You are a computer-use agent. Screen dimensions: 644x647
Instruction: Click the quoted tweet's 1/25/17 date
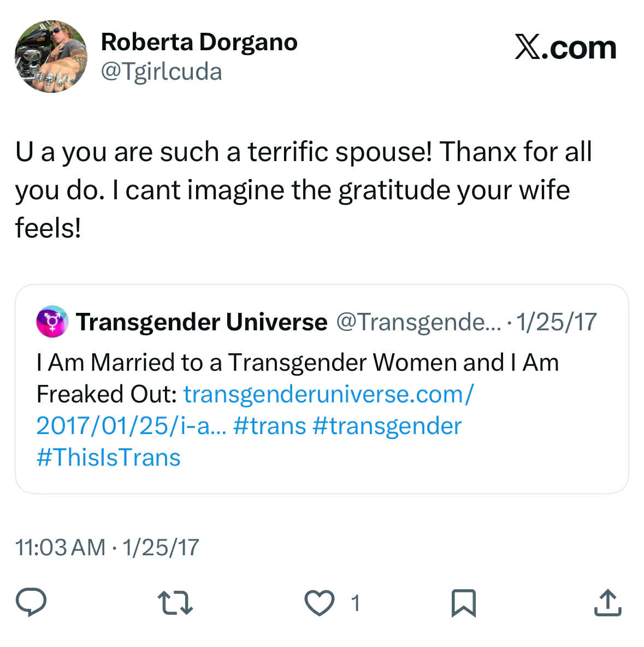pyautogui.click(x=556, y=322)
